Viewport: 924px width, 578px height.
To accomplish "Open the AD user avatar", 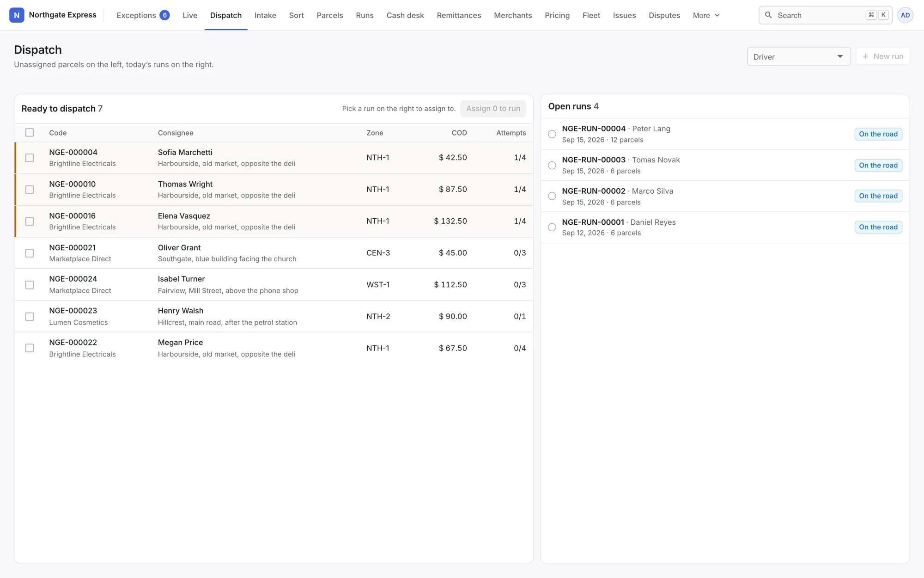I will [x=905, y=15].
